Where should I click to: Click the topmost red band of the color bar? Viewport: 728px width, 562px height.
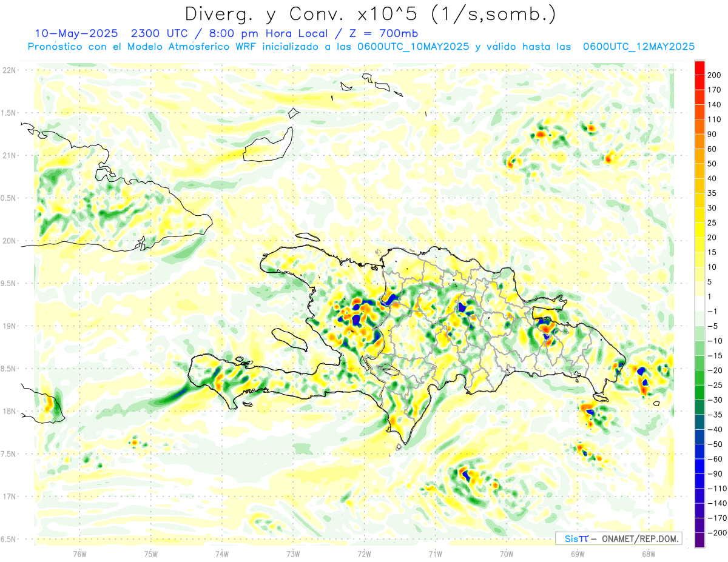699,68
